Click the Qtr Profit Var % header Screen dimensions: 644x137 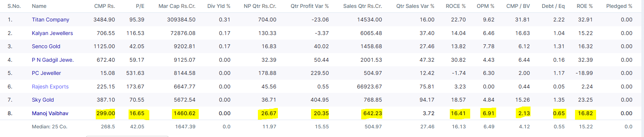click(x=310, y=6)
